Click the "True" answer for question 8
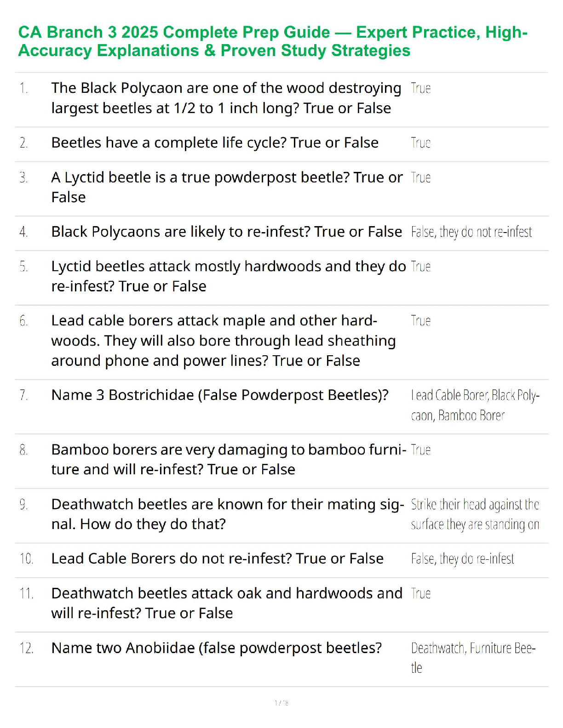Screen dimensions: 563x728 420,450
